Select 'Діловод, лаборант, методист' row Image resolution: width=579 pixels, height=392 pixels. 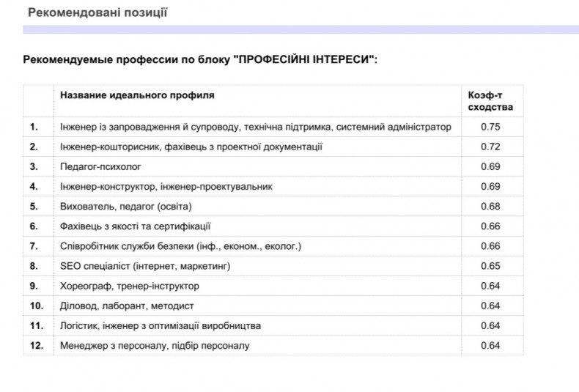point(273,306)
